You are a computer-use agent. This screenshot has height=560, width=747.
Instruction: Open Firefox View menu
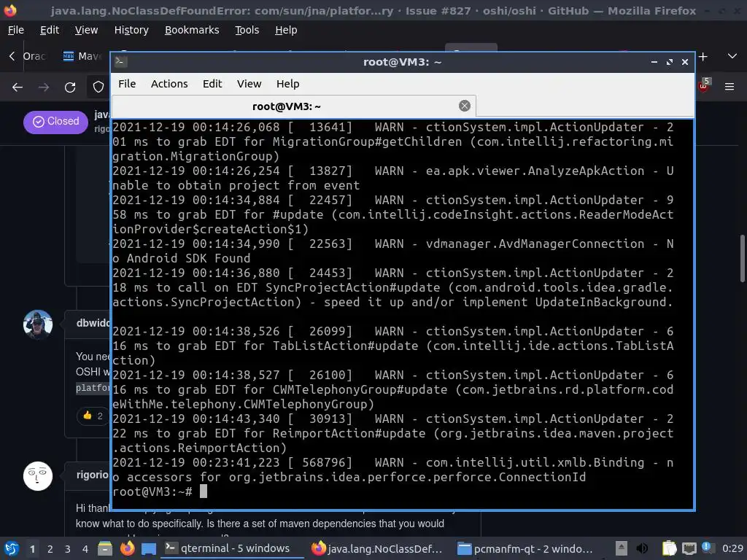tap(86, 30)
